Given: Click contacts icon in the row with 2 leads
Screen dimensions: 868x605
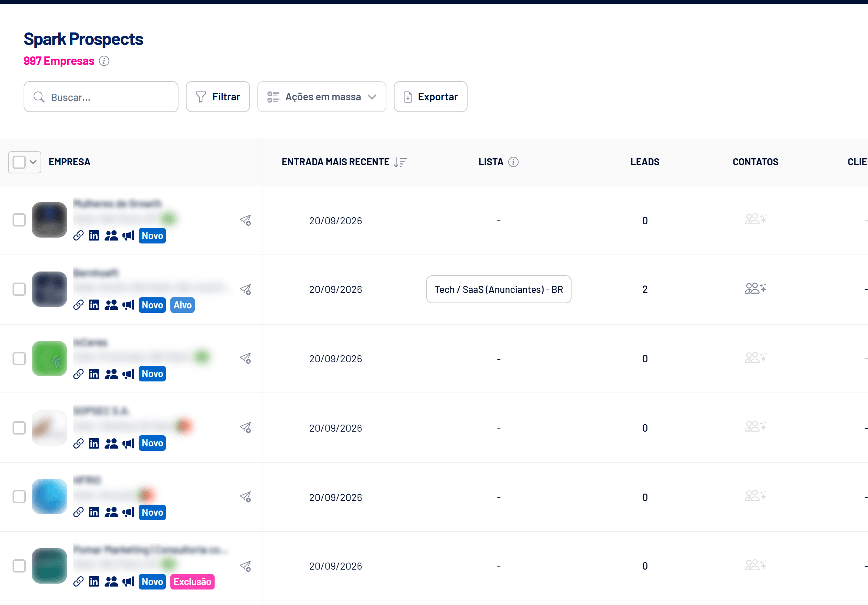Looking at the screenshot, I should 755,288.
